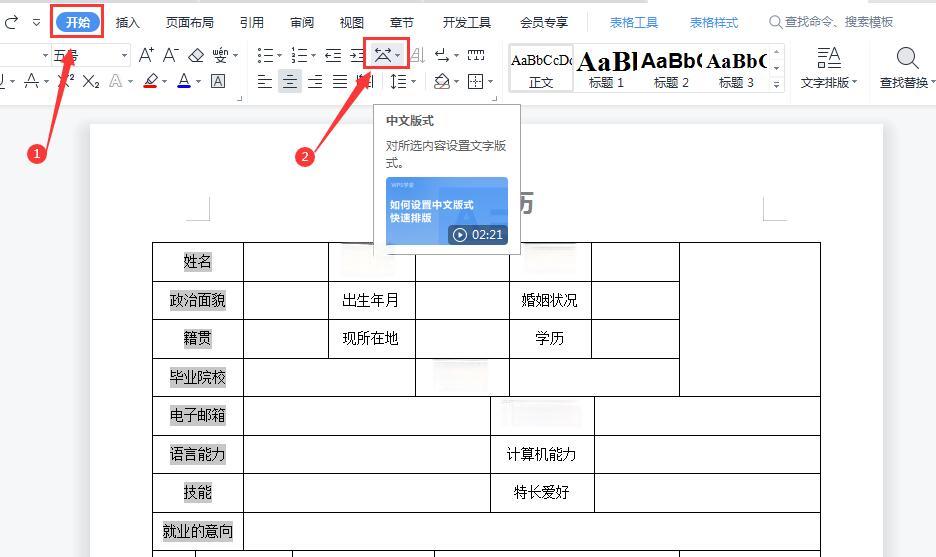The height and width of the screenshot is (557, 936).
Task: Toggle subscript formatting
Action: 91,82
